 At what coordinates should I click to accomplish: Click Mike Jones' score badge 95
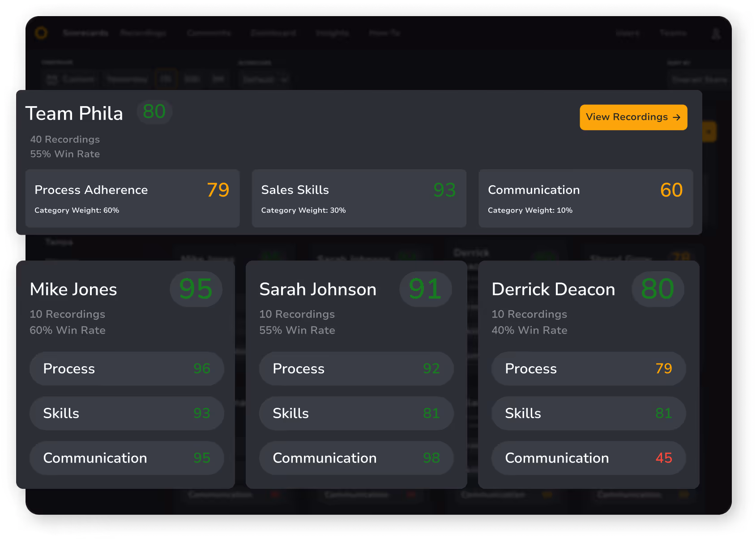pyautogui.click(x=196, y=289)
